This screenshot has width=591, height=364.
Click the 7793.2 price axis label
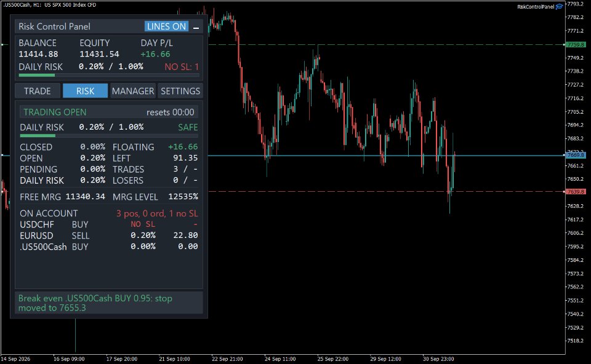576,4
